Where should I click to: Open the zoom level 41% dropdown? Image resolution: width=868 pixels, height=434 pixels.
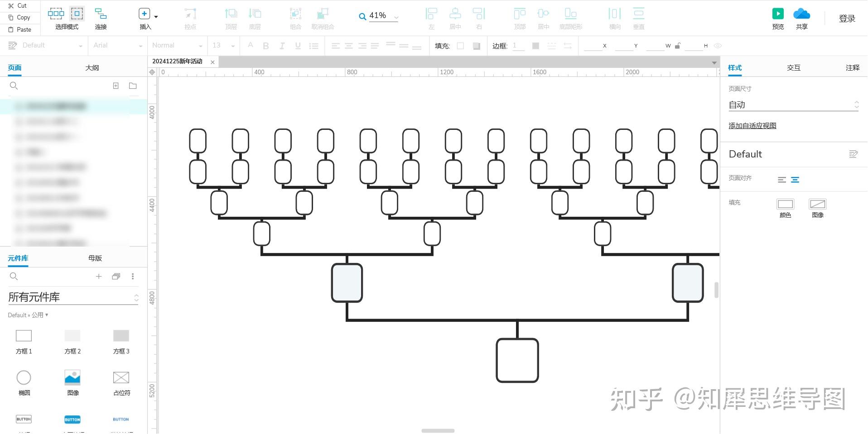coord(396,16)
